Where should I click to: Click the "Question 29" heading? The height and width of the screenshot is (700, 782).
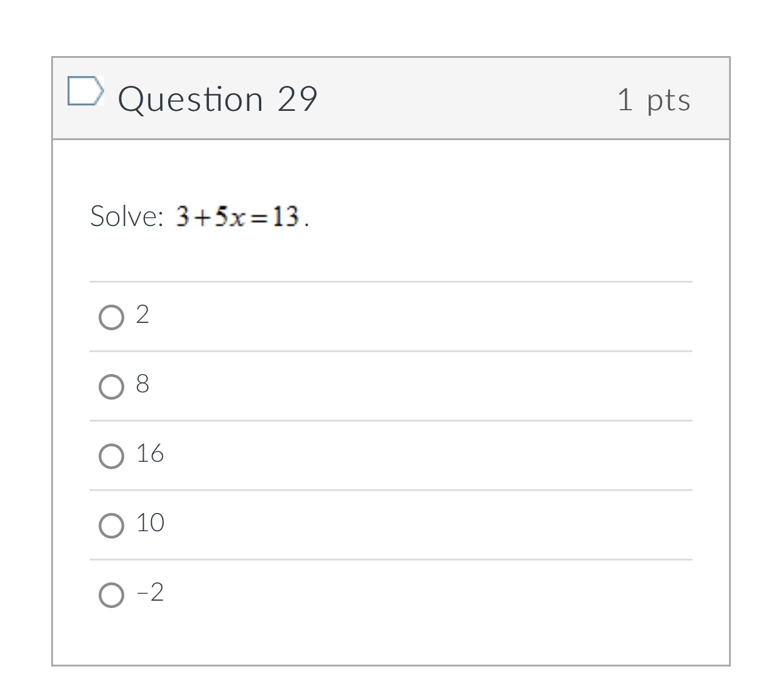click(217, 99)
